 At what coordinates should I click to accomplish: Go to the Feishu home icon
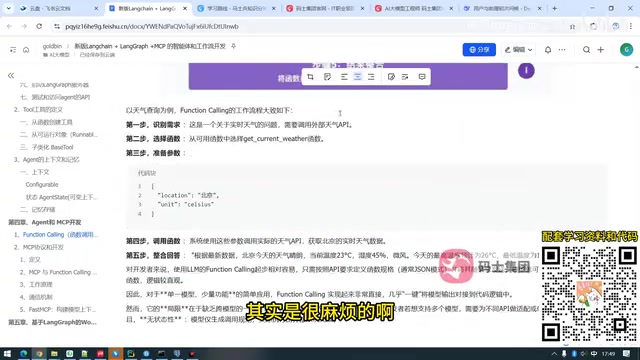click(26, 50)
